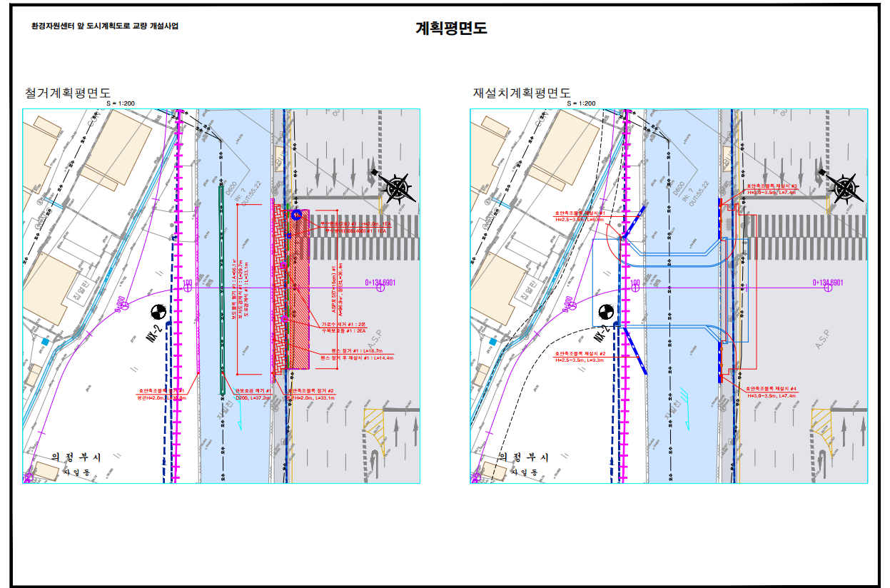
Task: Select the 호안축조블록 재설치 #4 annotation
Action: tap(771, 388)
